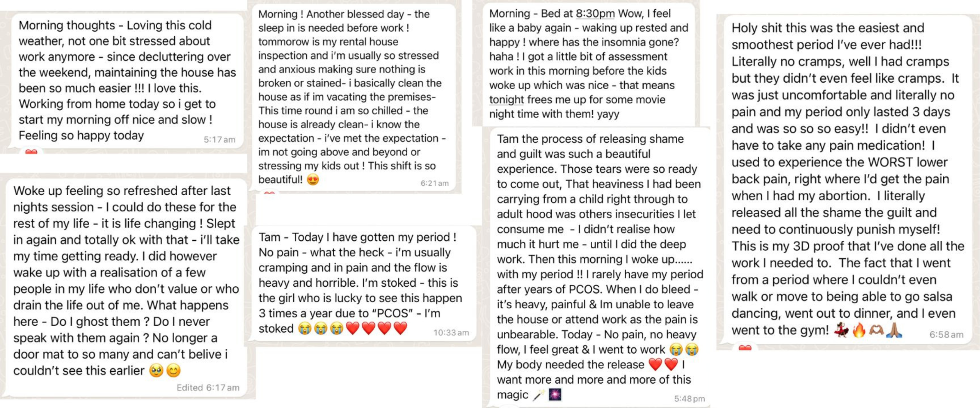Click the fire emoji in the gym message
980x408 pixels.
pyautogui.click(x=859, y=330)
